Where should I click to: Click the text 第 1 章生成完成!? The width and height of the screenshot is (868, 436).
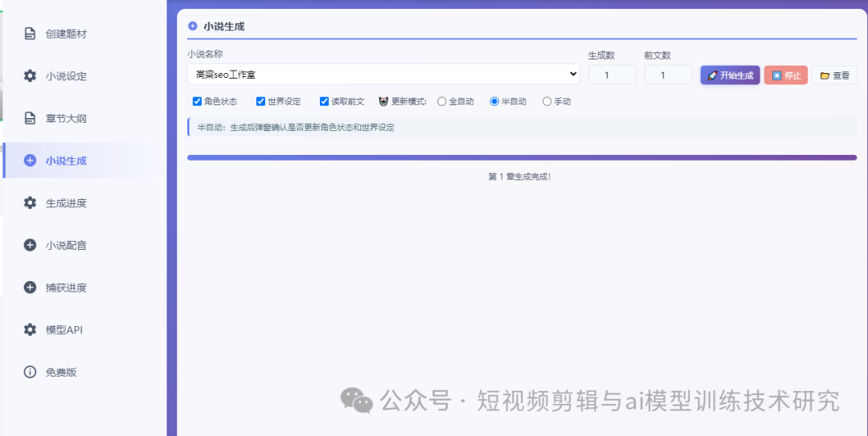point(520,177)
